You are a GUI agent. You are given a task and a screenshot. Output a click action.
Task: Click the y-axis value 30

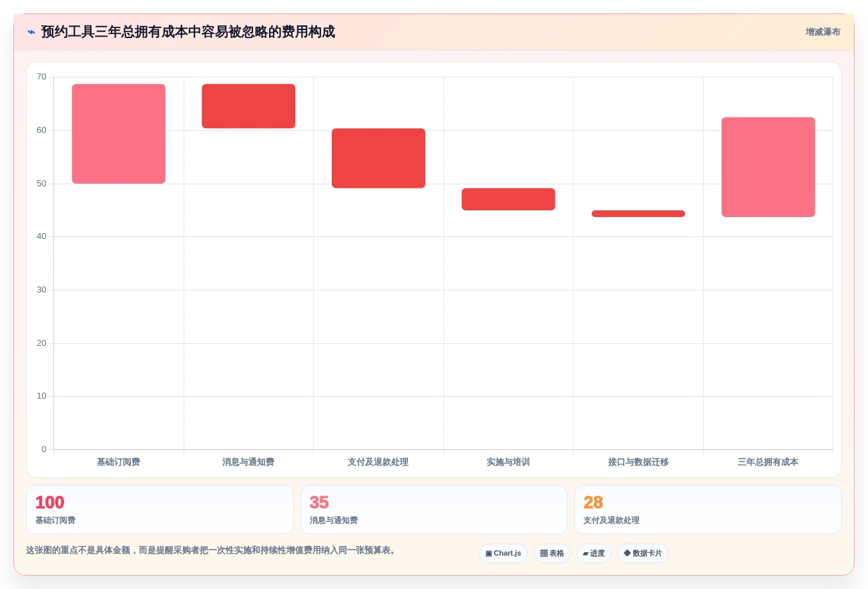click(x=41, y=290)
